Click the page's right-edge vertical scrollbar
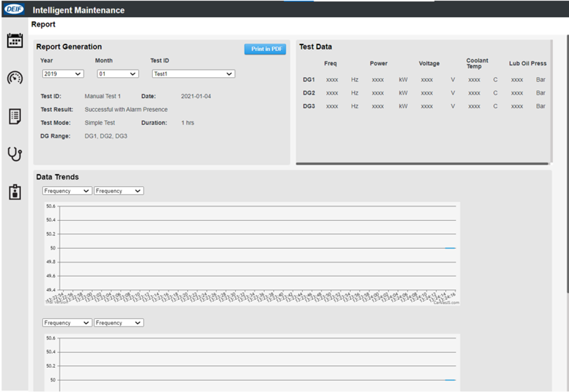Viewport: 569px width, 392px height. coord(567,166)
